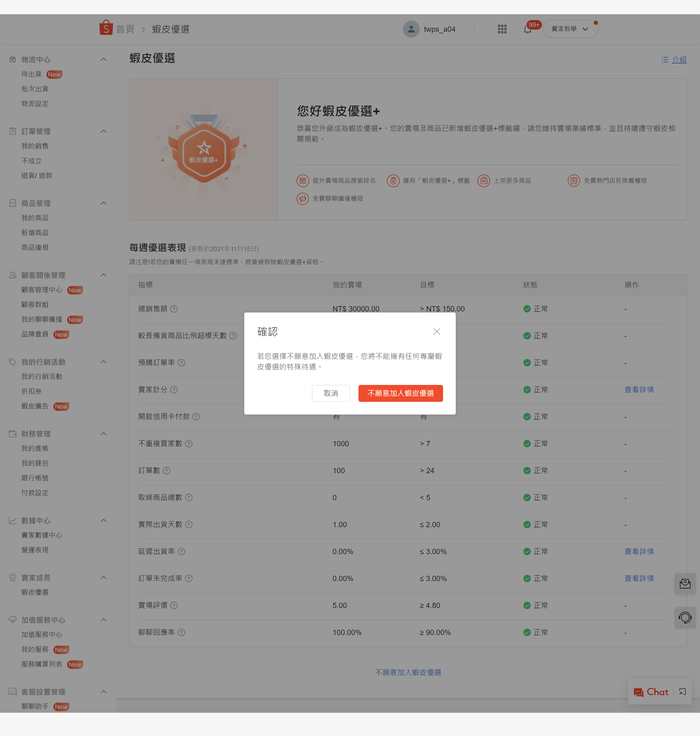Click the Shopee logo icon
The height and width of the screenshot is (736, 700).
(106, 28)
